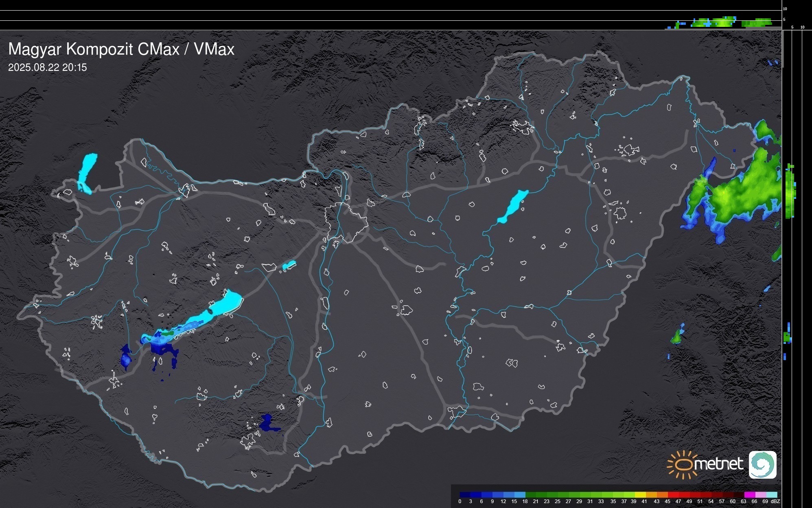Pick the dark navy 0 dBZ swatch
The height and width of the screenshot is (508, 812).
(465, 495)
